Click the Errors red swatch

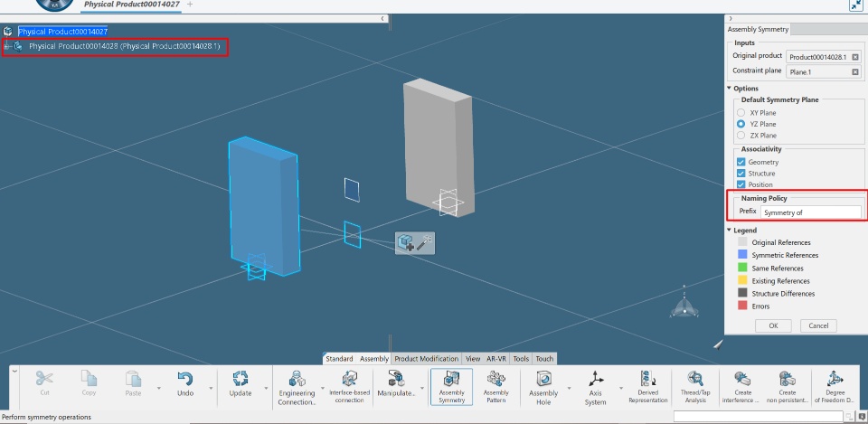point(742,306)
